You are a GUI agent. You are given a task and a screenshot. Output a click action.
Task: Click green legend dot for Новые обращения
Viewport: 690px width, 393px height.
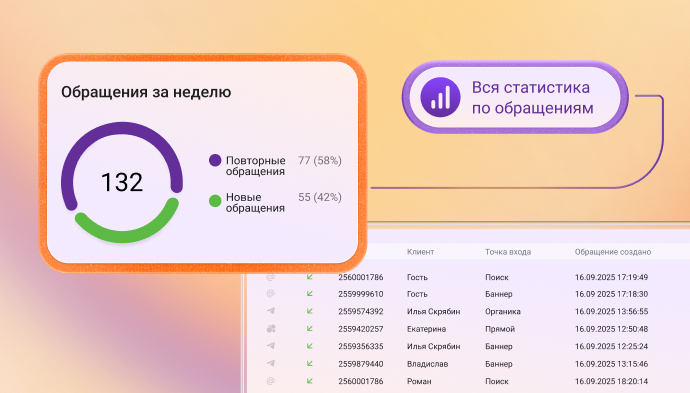(215, 201)
